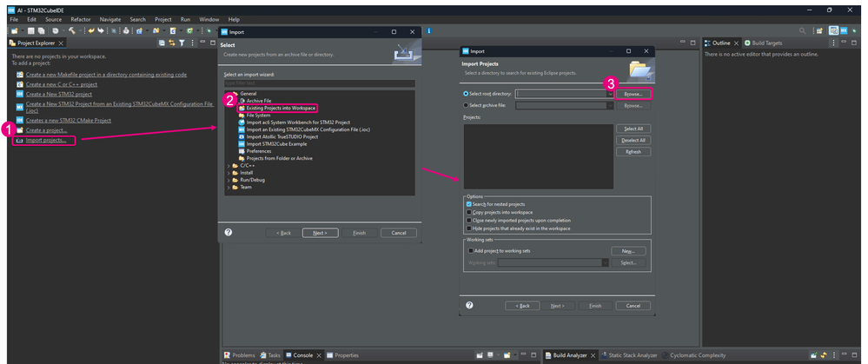
Task: Close the Project Explorer tab
Action: 60,43
